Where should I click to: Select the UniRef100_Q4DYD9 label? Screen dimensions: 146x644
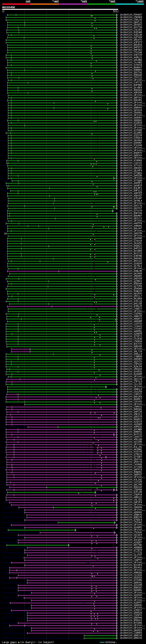(131, 278)
